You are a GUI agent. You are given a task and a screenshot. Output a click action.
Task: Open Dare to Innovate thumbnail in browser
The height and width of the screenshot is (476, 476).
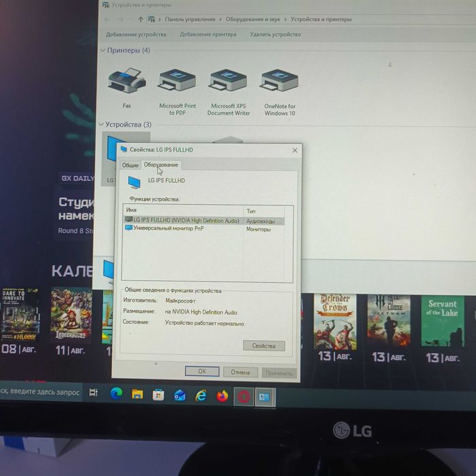[x=20, y=315]
